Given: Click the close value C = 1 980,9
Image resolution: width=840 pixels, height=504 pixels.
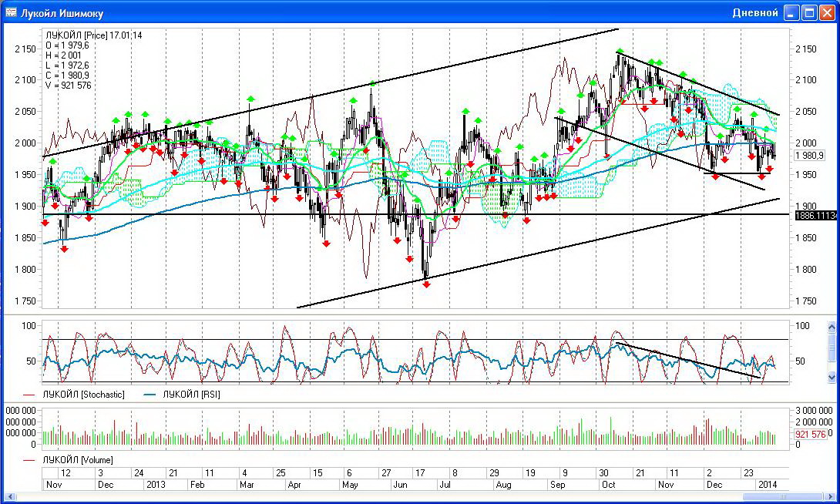Looking at the screenshot, I should coord(68,76).
